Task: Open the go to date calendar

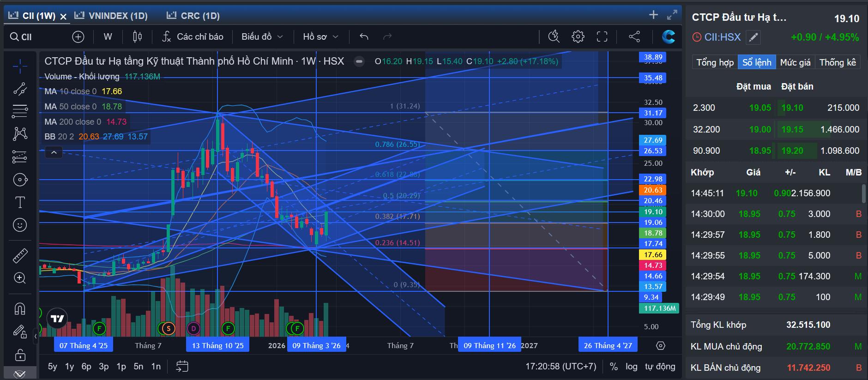Action: [182, 367]
